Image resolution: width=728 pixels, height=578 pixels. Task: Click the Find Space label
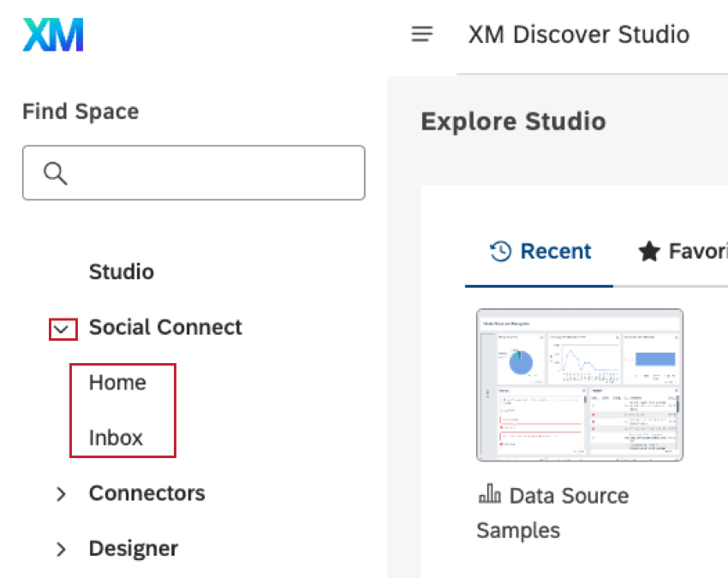81,111
